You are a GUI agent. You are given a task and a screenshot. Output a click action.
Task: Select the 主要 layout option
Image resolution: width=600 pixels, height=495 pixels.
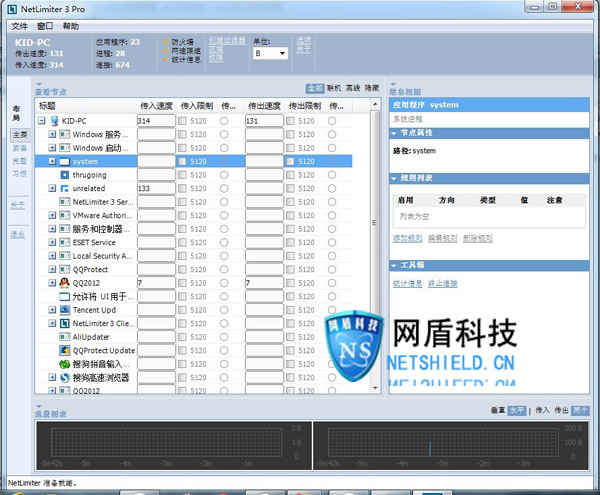20,134
